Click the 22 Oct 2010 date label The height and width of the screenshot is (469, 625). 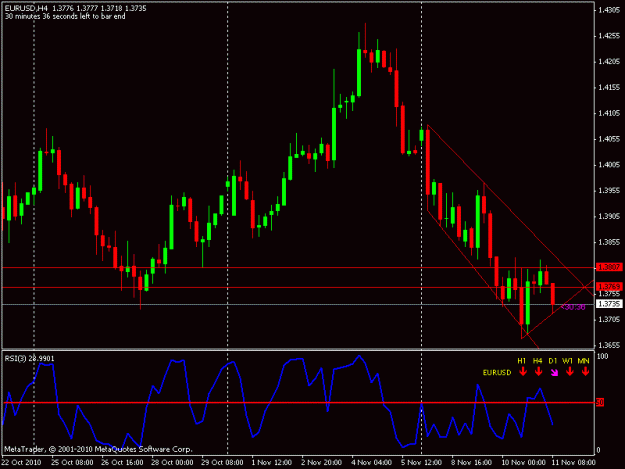[x=22, y=462]
